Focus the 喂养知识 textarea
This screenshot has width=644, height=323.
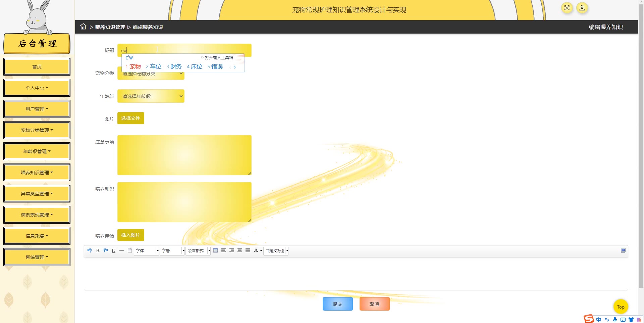pyautogui.click(x=184, y=202)
